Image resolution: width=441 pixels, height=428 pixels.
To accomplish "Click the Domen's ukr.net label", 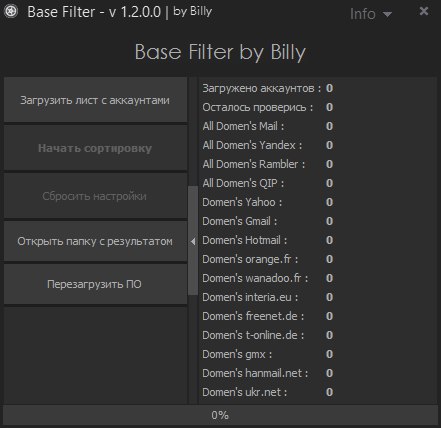I will (244, 392).
